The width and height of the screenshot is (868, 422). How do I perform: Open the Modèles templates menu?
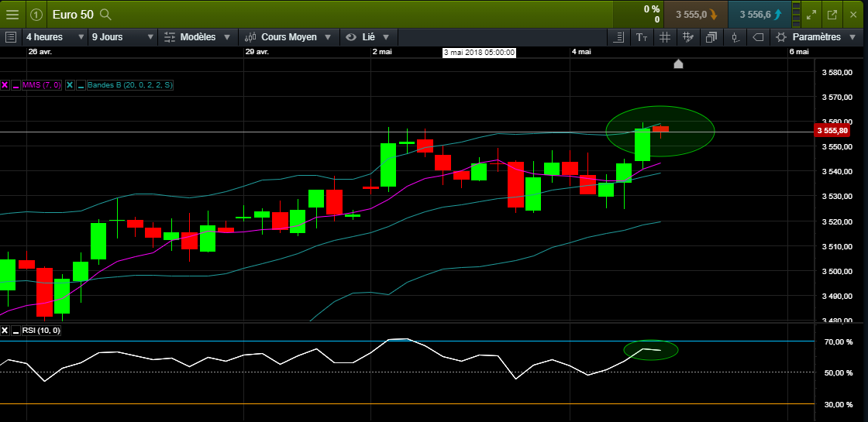pos(198,37)
